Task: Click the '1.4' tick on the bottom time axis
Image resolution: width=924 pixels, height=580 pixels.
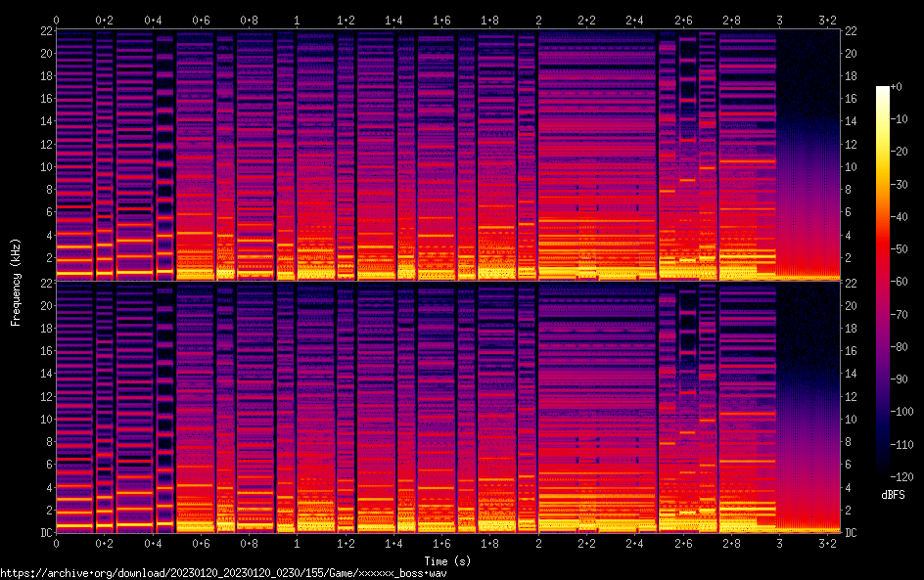Action: tap(393, 542)
